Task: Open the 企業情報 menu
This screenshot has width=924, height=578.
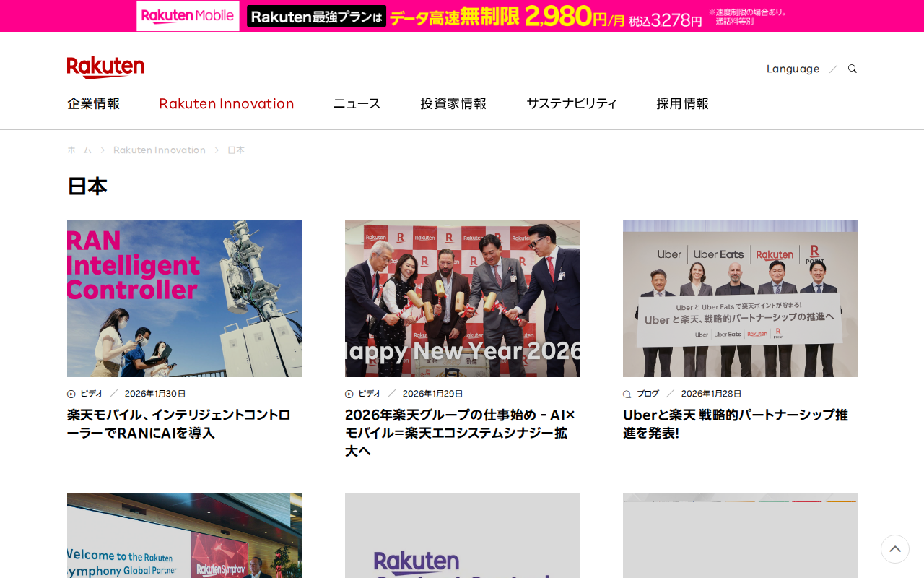Action: pos(94,103)
